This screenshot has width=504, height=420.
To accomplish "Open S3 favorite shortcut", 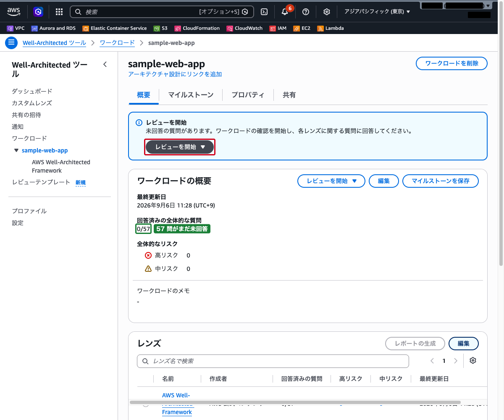I will (x=160, y=28).
